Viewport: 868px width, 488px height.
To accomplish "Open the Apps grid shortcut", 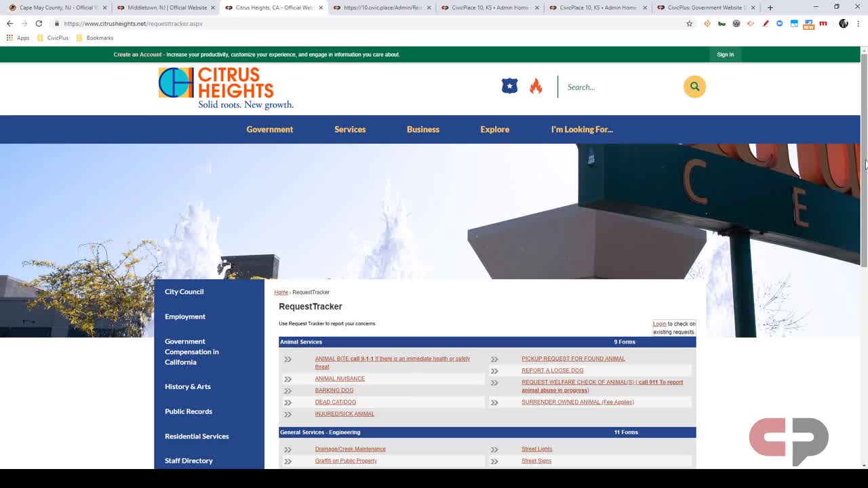I will (x=18, y=38).
